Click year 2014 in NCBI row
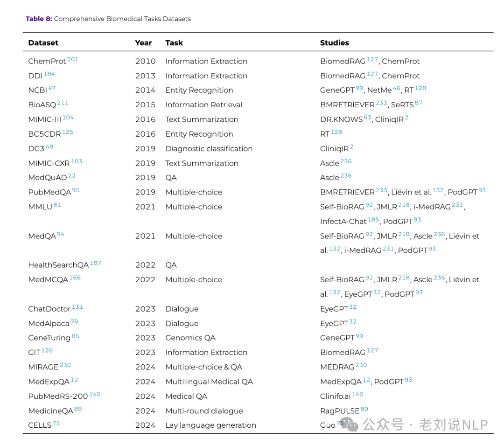 click(x=145, y=90)
